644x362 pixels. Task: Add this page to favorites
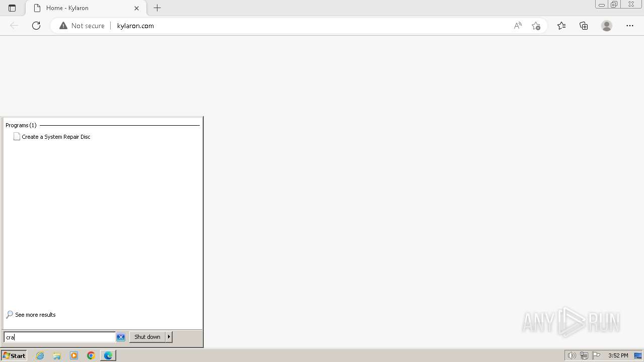(x=536, y=26)
